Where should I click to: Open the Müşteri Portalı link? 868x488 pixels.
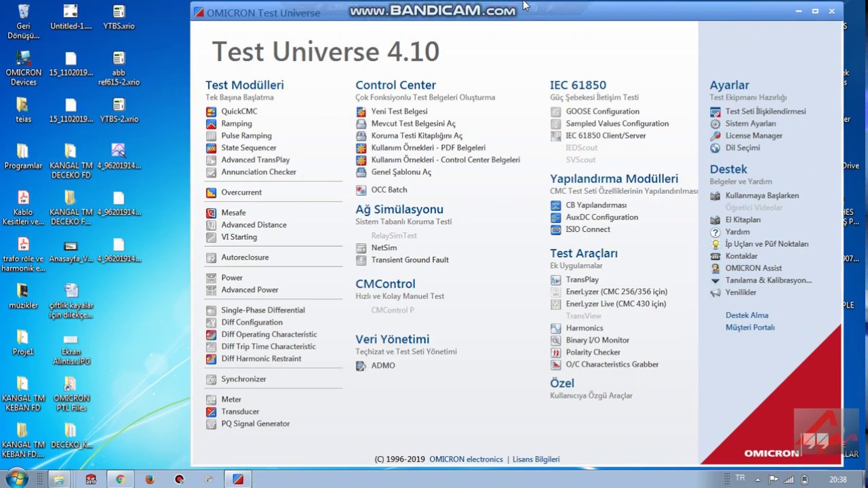[x=750, y=327]
